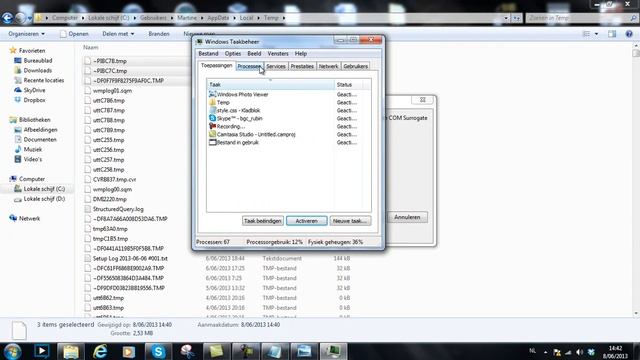
Task: Open Dropbox in the sidebar
Action: pyautogui.click(x=30, y=100)
